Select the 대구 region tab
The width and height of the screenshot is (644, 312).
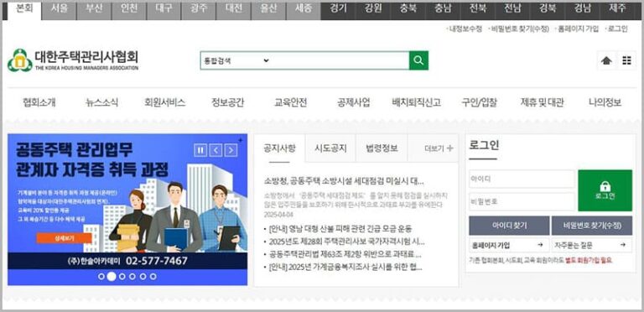(x=164, y=10)
